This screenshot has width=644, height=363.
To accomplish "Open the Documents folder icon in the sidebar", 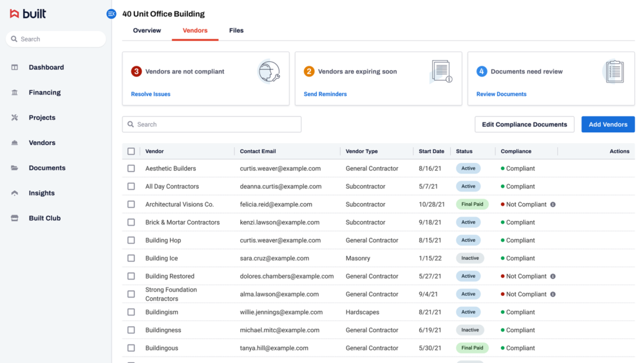I will pos(14,168).
